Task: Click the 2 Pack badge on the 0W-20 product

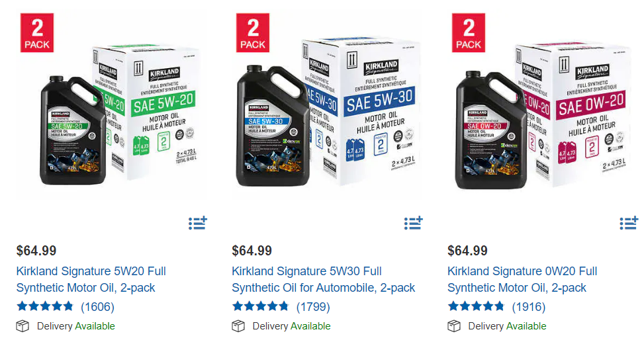Action: click(x=468, y=33)
